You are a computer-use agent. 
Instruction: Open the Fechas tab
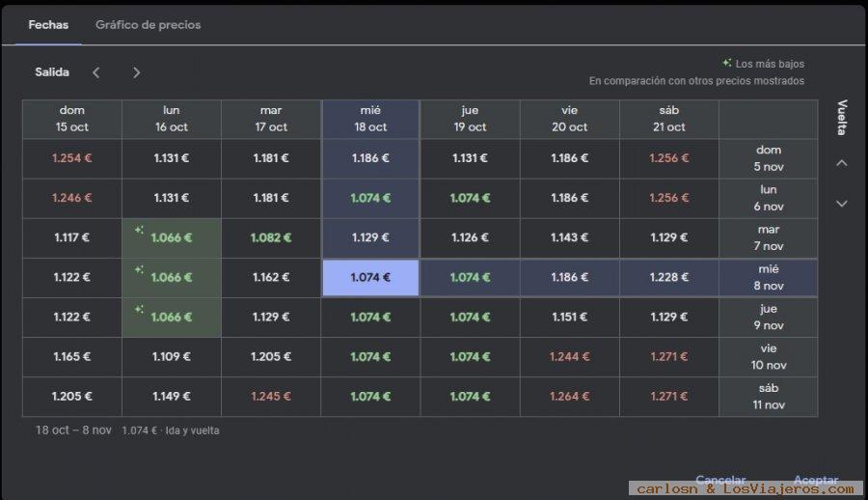(x=48, y=25)
